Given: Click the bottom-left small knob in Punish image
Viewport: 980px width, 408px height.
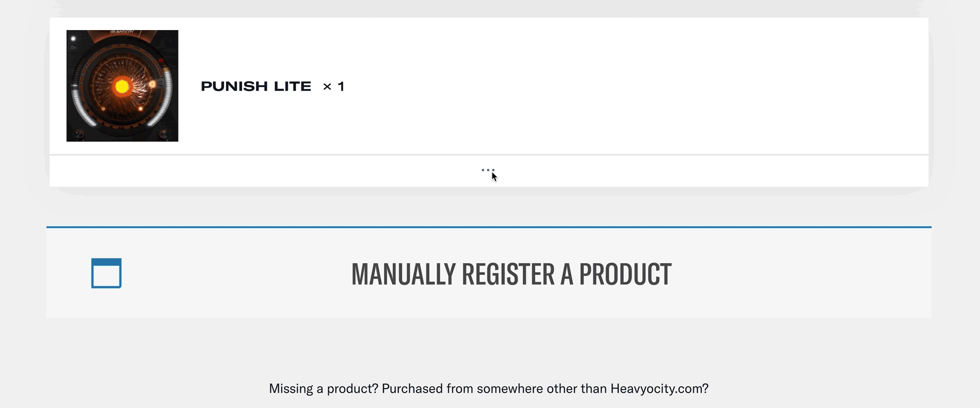Looking at the screenshot, I should click(x=80, y=134).
